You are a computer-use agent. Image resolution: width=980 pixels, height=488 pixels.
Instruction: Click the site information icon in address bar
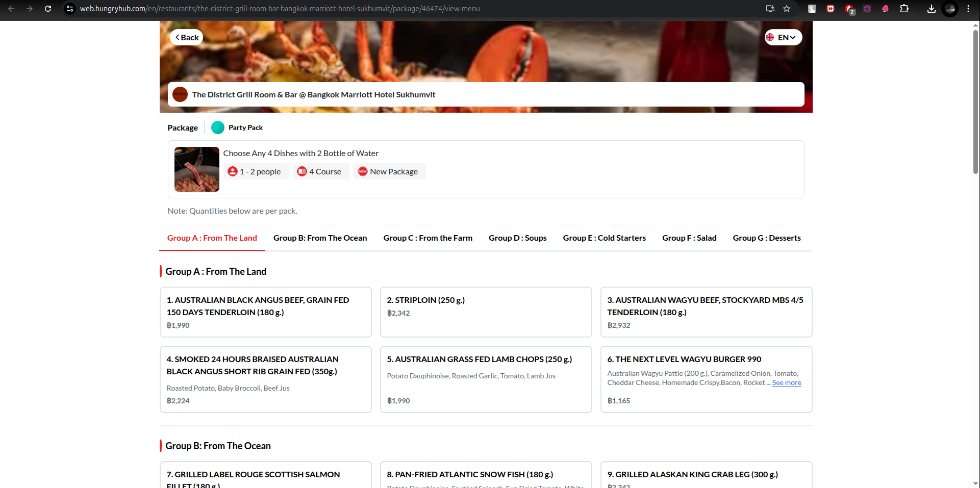[x=70, y=9]
